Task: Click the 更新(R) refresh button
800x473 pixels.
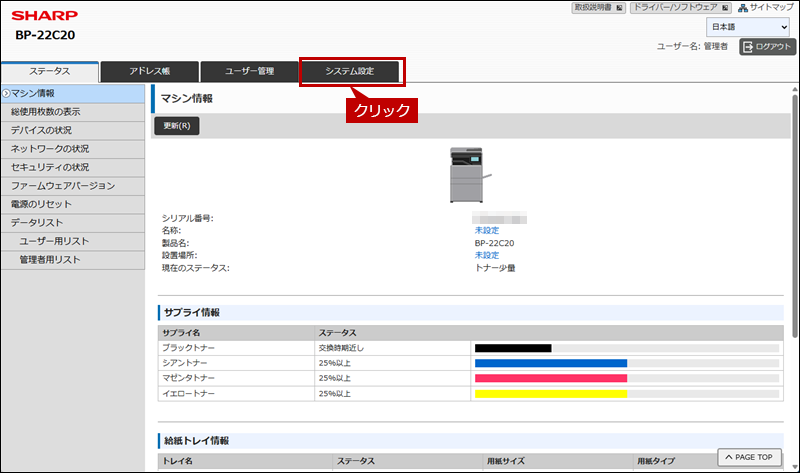Action: [177, 126]
